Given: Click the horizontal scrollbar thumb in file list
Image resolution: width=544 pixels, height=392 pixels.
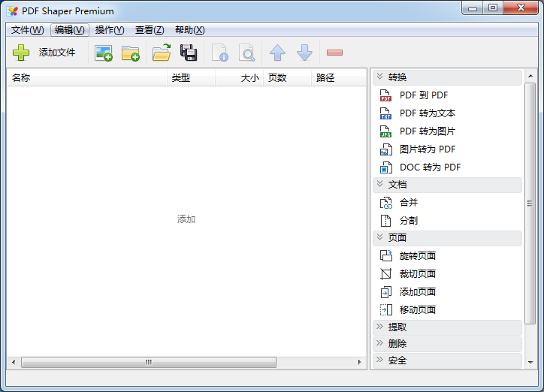Looking at the screenshot, I should (149, 363).
